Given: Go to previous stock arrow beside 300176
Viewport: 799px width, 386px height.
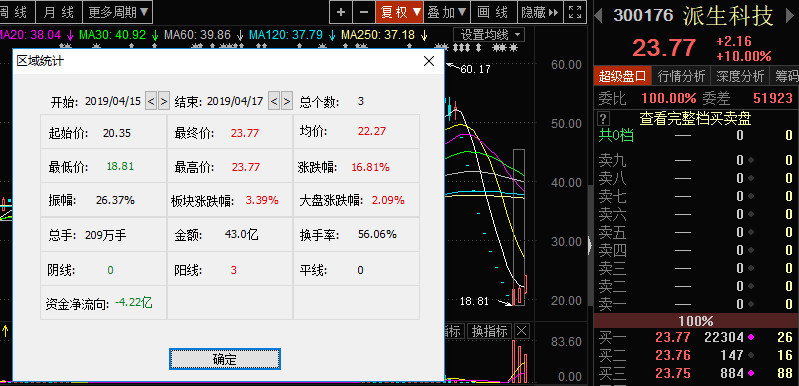Looking at the screenshot, I should pos(599,15).
